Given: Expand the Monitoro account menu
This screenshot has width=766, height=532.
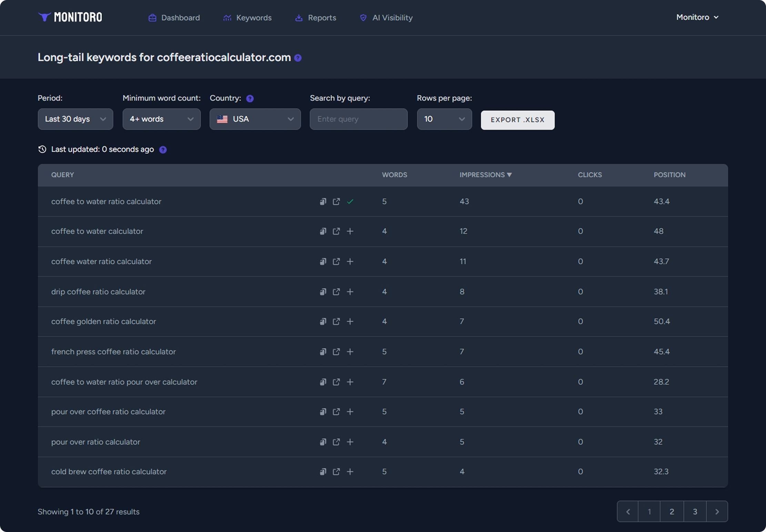Looking at the screenshot, I should point(697,17).
